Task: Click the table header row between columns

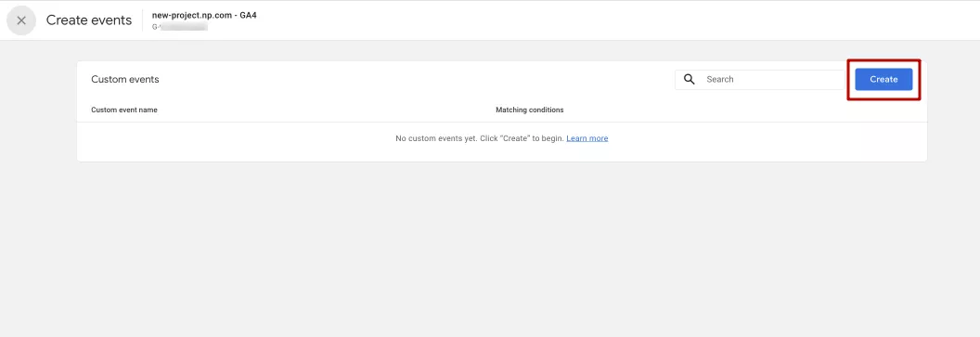Action: 325,110
